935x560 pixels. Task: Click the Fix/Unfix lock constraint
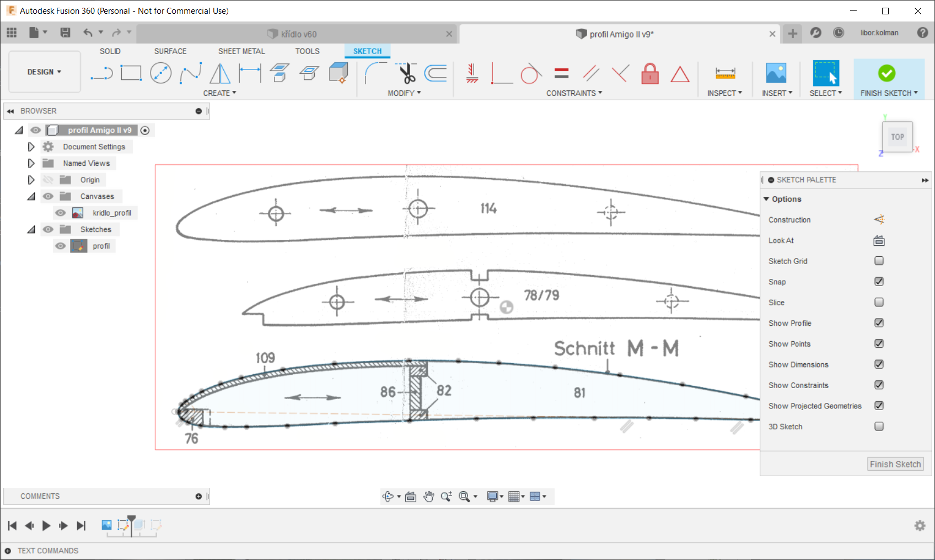(650, 73)
